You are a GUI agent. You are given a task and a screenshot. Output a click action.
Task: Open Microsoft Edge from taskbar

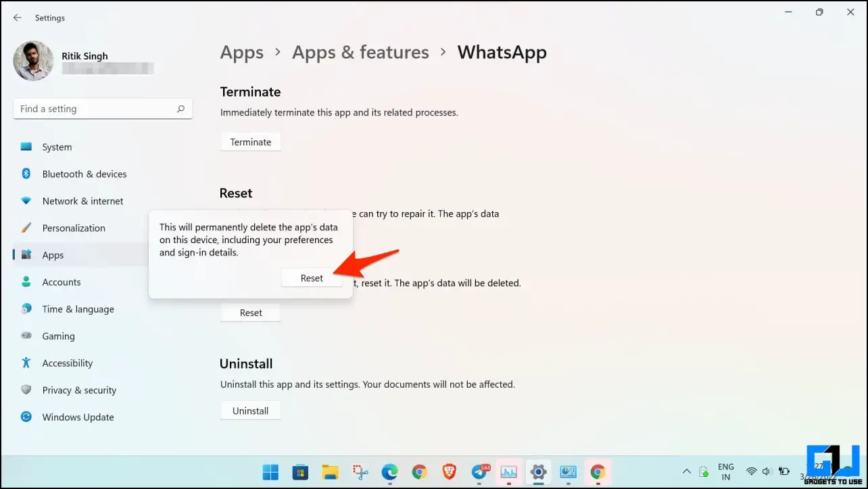389,471
